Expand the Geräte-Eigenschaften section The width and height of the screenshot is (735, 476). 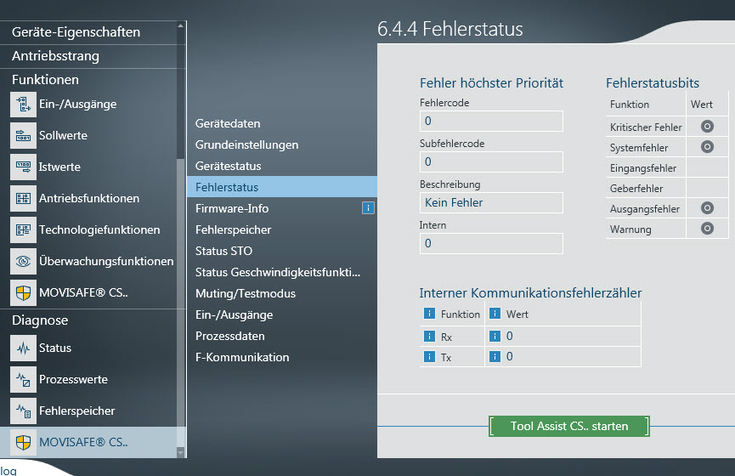76,32
